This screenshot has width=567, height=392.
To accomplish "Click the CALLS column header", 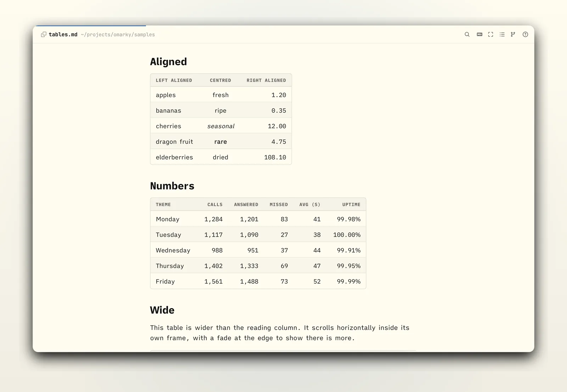I will [215, 205].
